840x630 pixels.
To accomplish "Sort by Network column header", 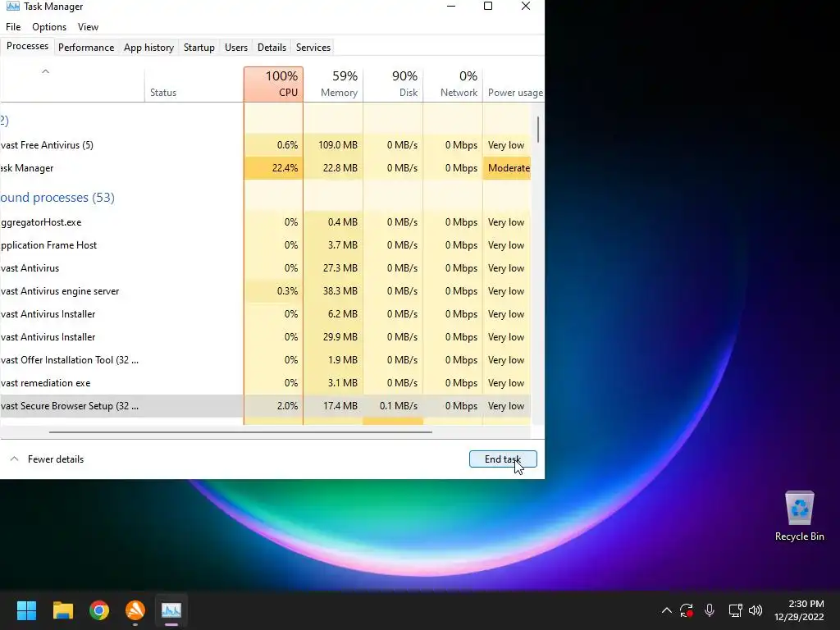I will pyautogui.click(x=453, y=84).
